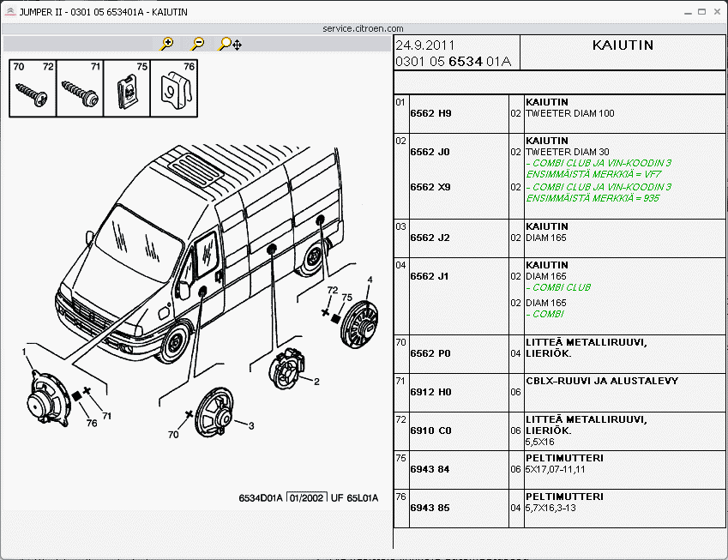Click the boxed 01/2002 diagram date
Viewport: 728px width, 560px height.
[306, 498]
